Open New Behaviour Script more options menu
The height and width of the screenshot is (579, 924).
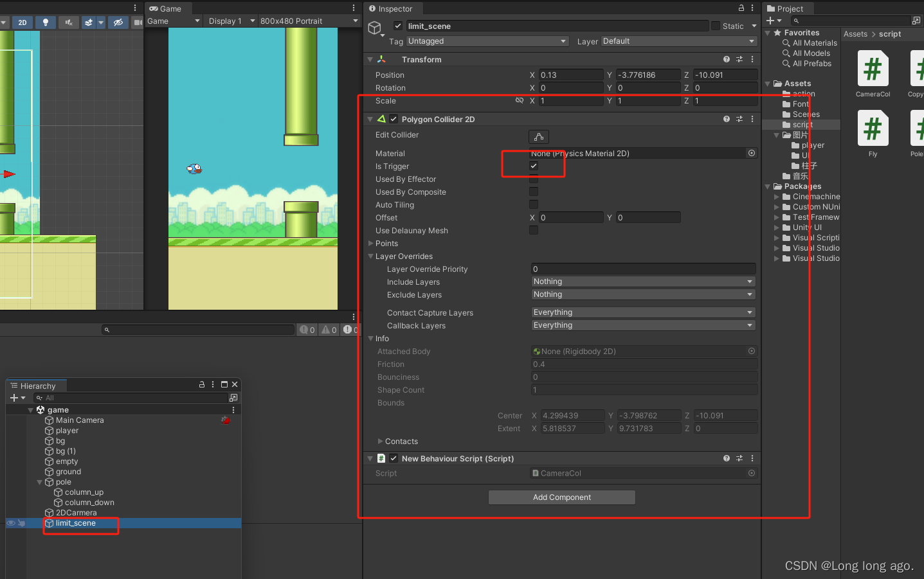click(752, 458)
